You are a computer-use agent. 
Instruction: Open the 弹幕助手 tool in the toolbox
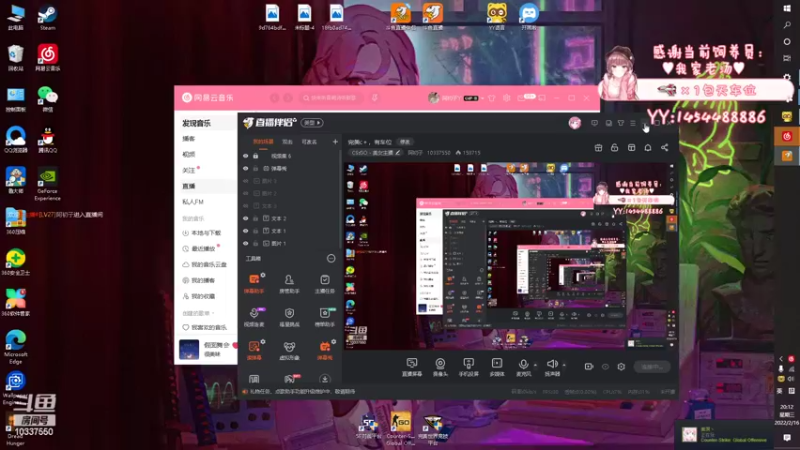tap(254, 283)
